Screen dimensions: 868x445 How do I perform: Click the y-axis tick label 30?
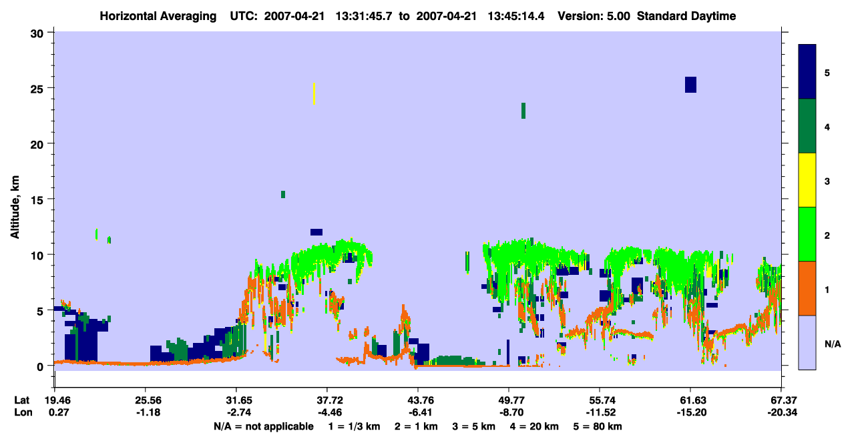pos(39,33)
